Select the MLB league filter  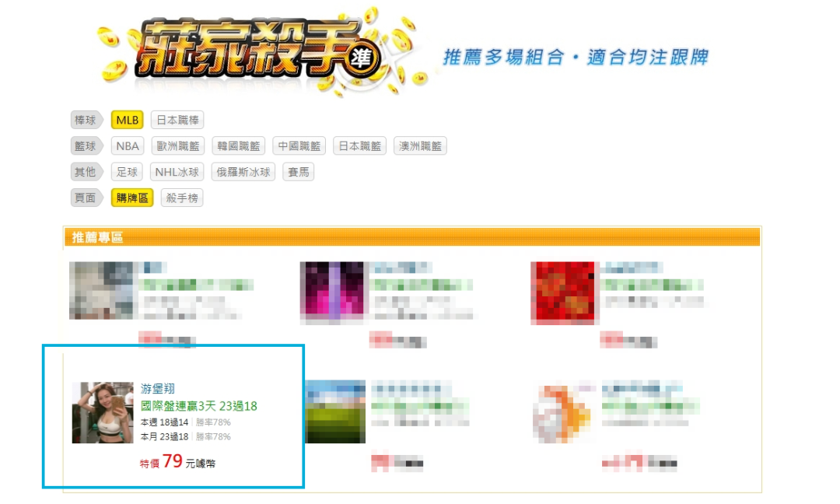(127, 120)
